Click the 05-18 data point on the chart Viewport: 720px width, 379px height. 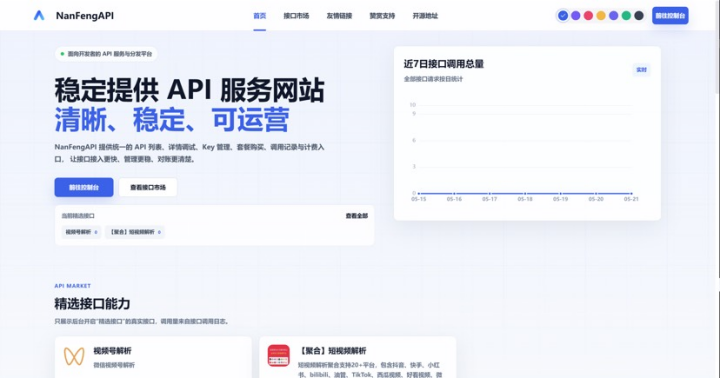point(525,193)
